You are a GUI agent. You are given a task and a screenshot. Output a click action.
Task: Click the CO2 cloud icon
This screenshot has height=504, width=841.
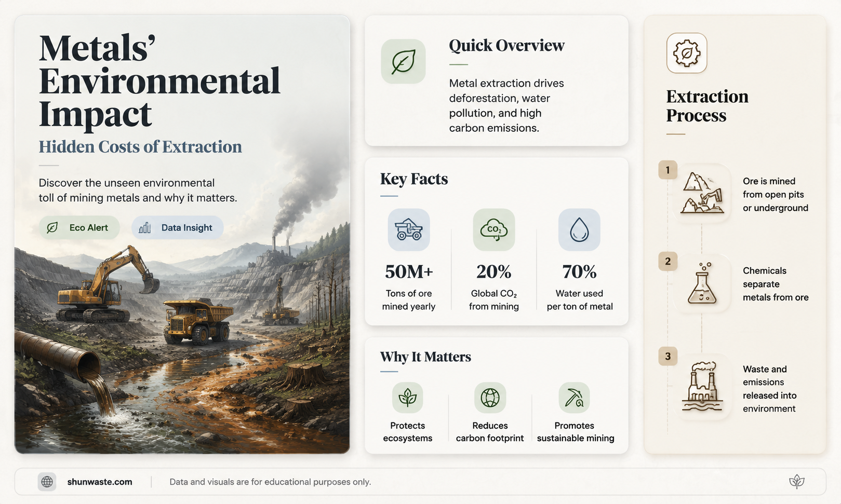coord(494,230)
